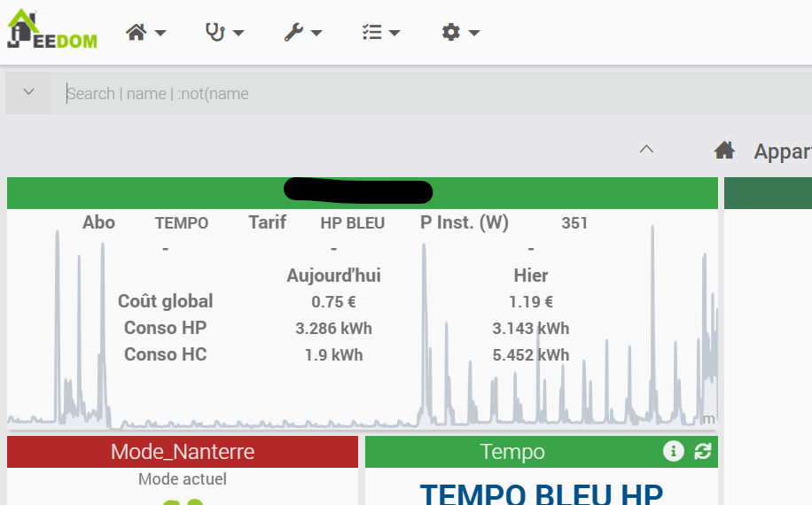Expand the wrench menu caret
The width and height of the screenshot is (812, 505).
click(x=316, y=33)
